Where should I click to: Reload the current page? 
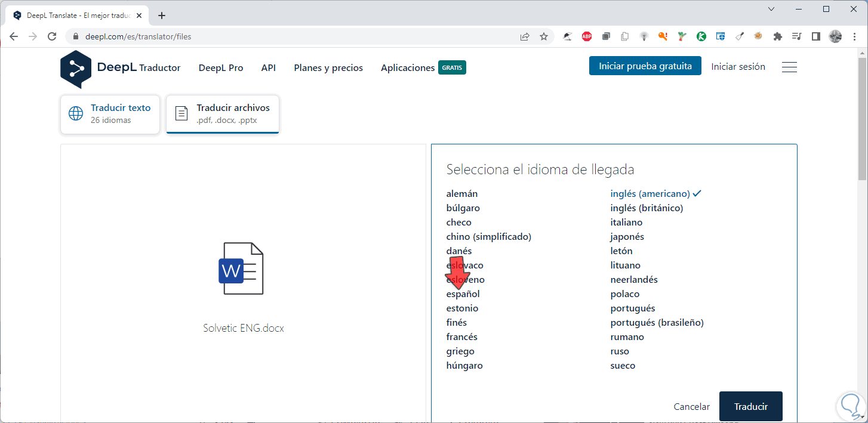pos(52,36)
